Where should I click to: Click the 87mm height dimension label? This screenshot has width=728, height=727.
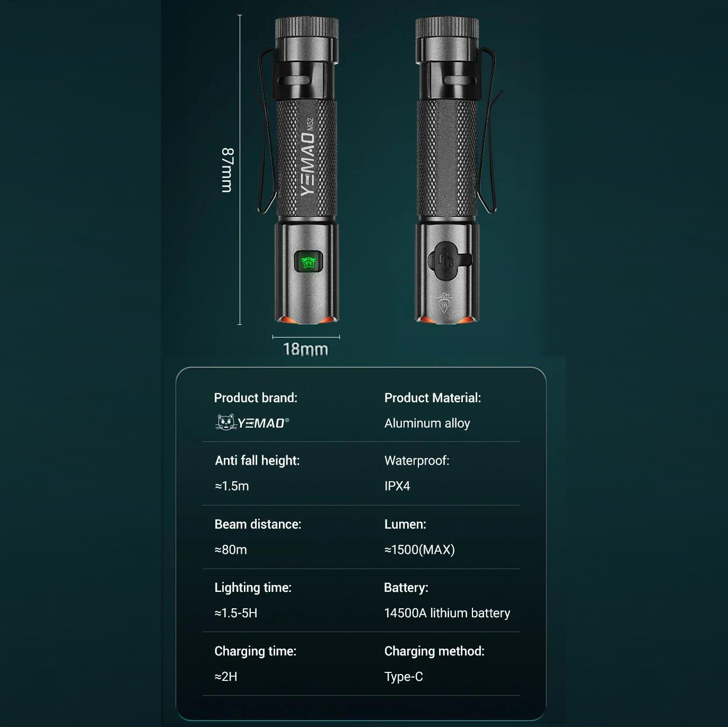[x=227, y=170]
